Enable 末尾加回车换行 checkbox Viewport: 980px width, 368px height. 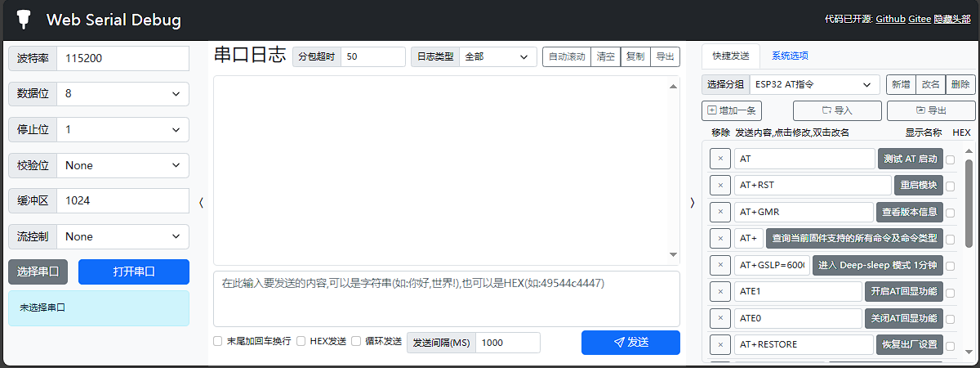click(x=218, y=341)
